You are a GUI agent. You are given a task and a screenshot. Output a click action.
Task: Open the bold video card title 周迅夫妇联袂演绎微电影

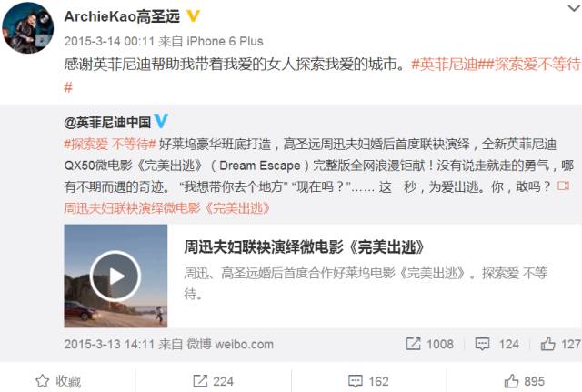[304, 246]
